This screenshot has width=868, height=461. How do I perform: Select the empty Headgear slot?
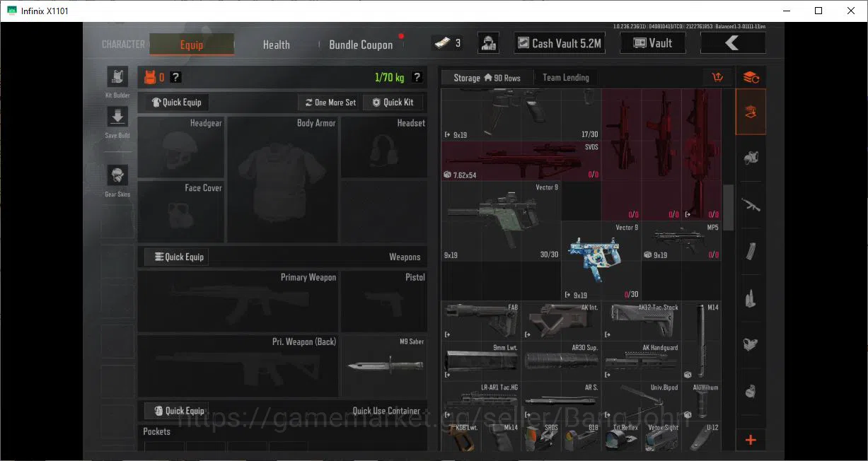pyautogui.click(x=181, y=147)
